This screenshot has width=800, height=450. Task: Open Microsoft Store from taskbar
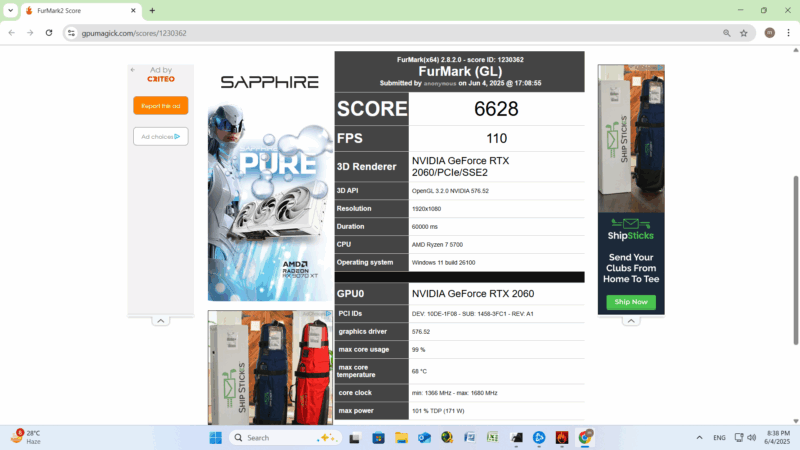pyautogui.click(x=378, y=438)
